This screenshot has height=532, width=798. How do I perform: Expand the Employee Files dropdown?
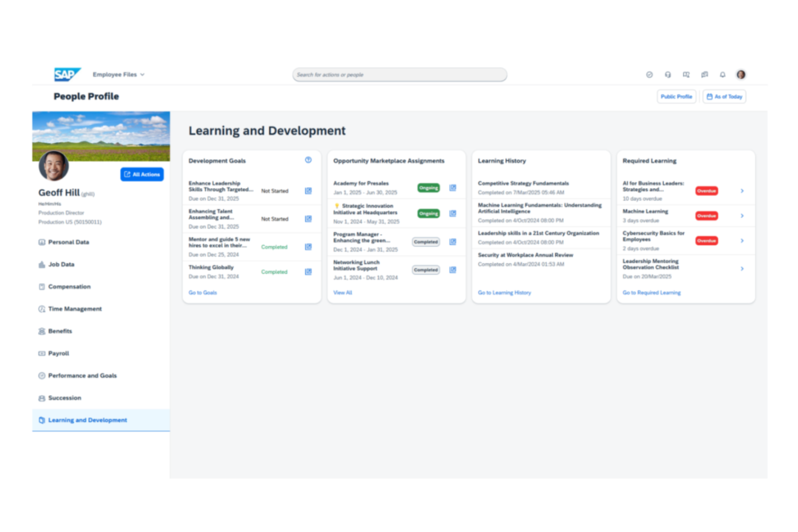coord(118,74)
